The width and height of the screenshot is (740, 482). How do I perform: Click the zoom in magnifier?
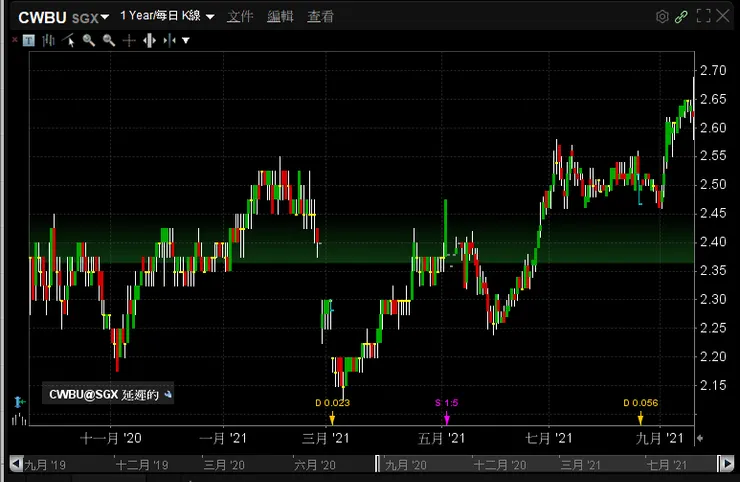[x=89, y=41]
